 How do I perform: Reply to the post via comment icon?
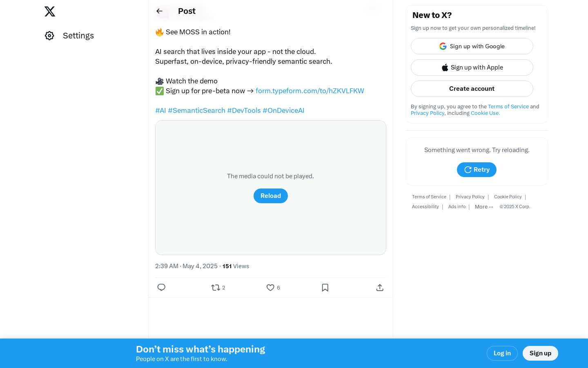point(161,287)
